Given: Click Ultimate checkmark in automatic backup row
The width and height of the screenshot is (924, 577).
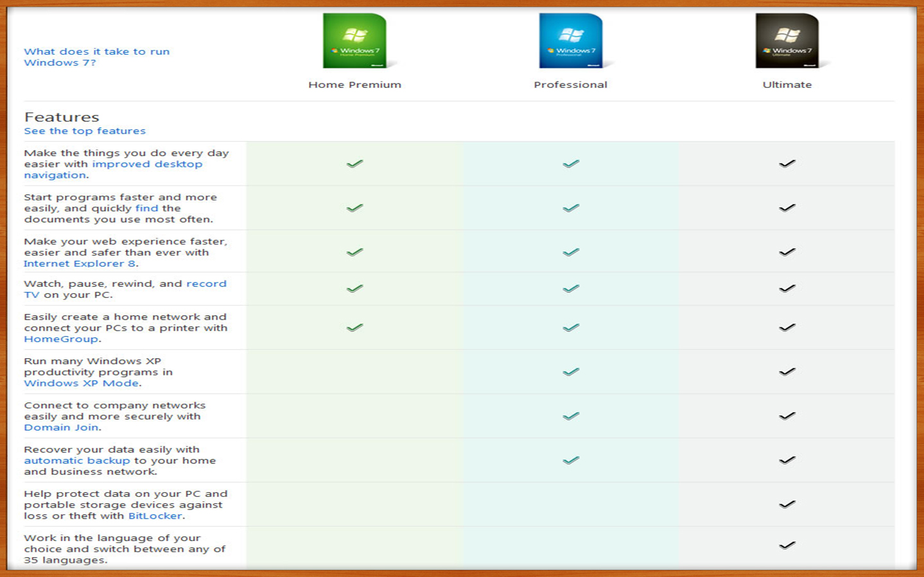Looking at the screenshot, I should [x=787, y=460].
